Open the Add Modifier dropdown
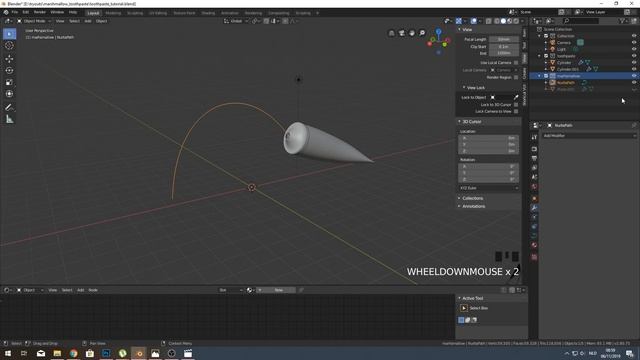This screenshot has height=360, width=640. (589, 136)
